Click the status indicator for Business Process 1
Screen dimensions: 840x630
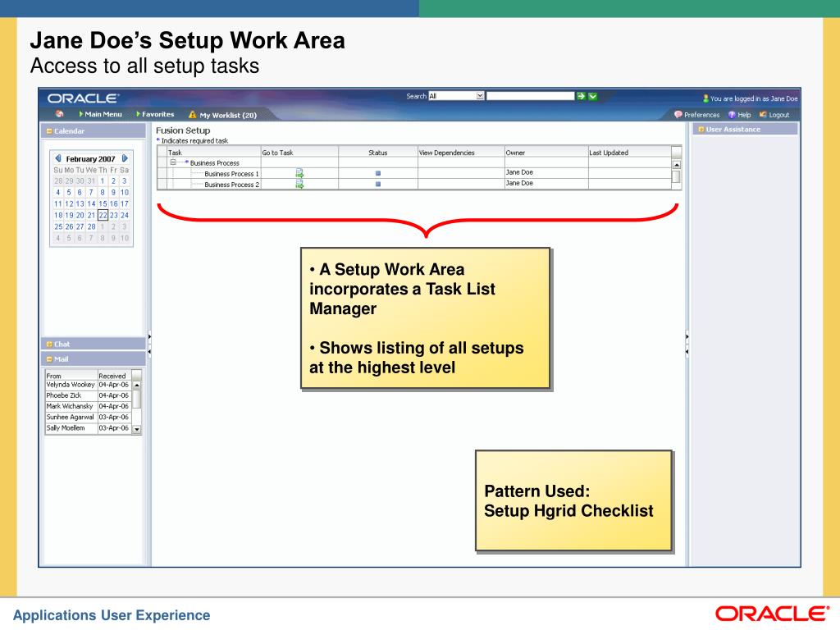coord(378,173)
